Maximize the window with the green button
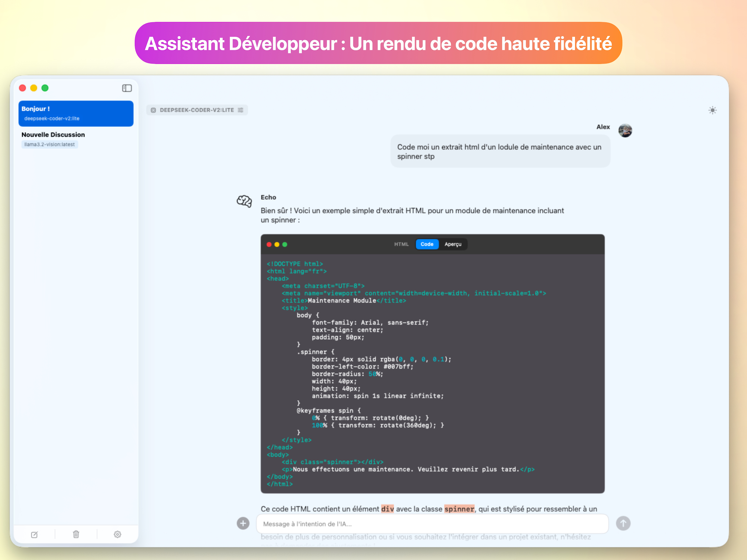This screenshot has width=747, height=560. pyautogui.click(x=45, y=88)
